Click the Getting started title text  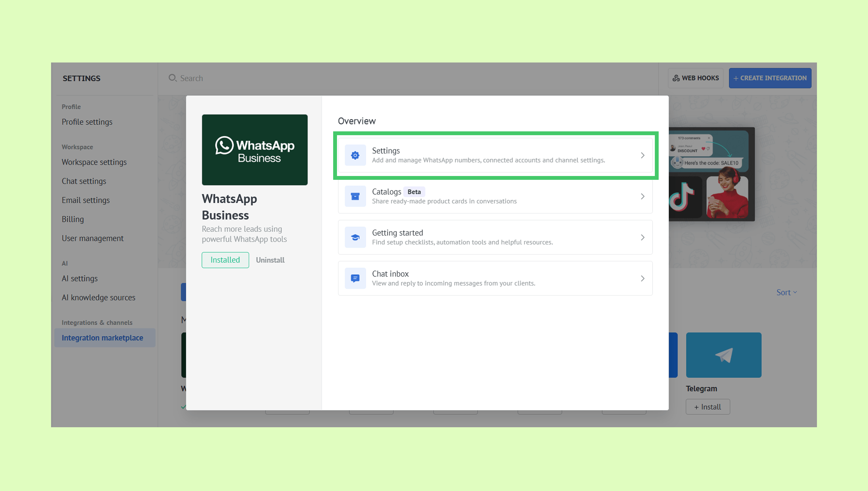(398, 233)
